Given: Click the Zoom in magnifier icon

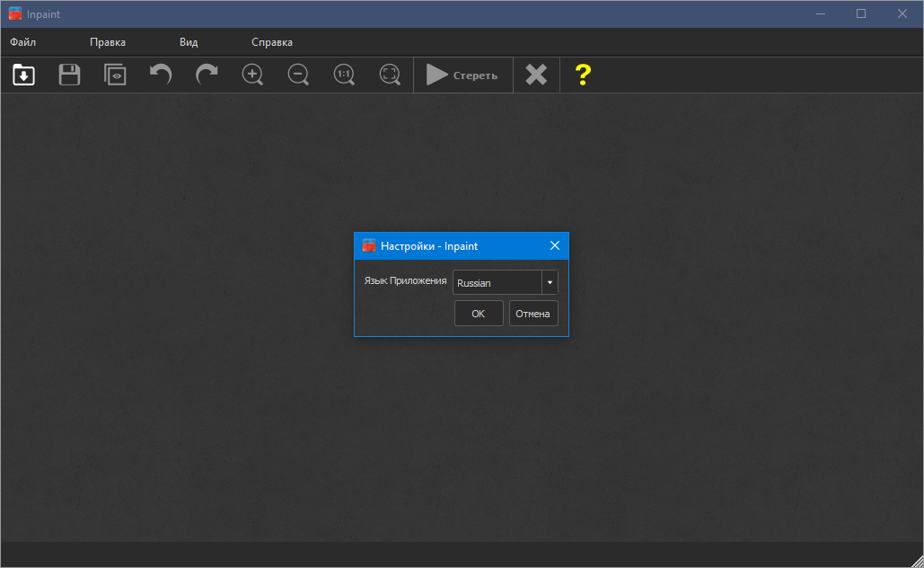Looking at the screenshot, I should pos(253,75).
